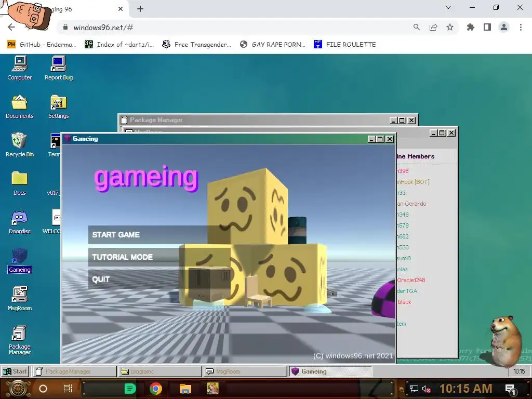Switch to programs taskbar item

(x=160, y=371)
